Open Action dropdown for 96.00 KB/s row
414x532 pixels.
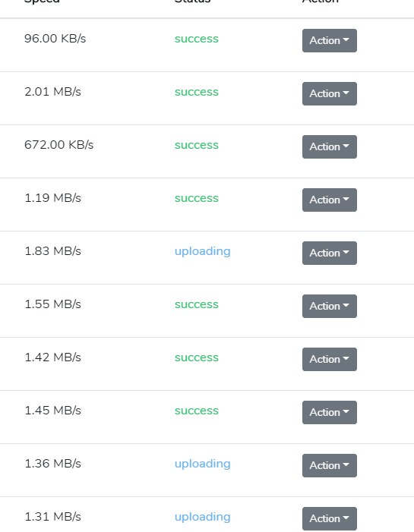pyautogui.click(x=330, y=40)
